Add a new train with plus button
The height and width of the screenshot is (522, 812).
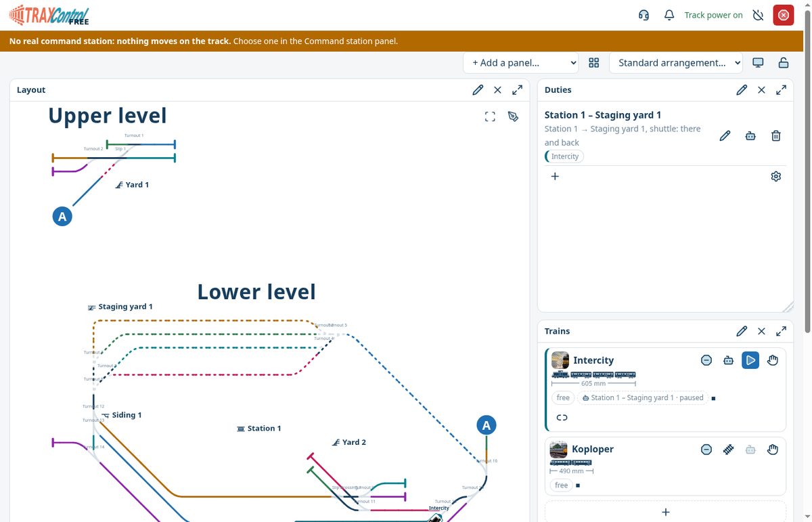point(665,512)
